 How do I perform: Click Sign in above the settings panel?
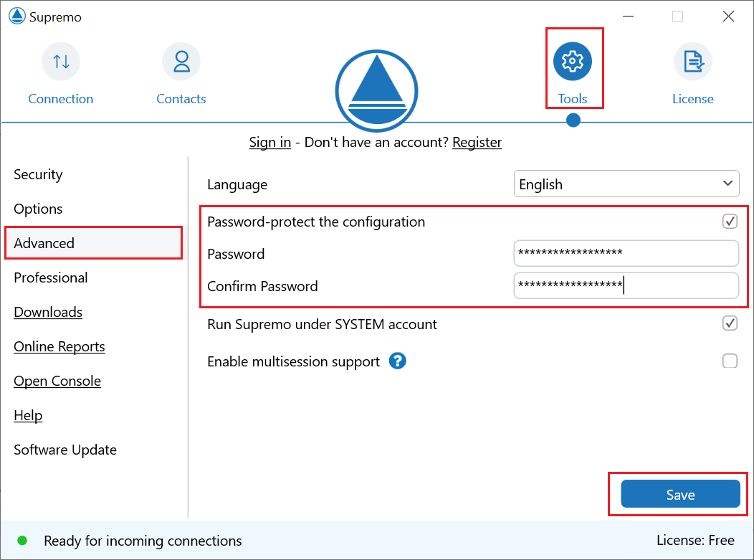(x=269, y=142)
